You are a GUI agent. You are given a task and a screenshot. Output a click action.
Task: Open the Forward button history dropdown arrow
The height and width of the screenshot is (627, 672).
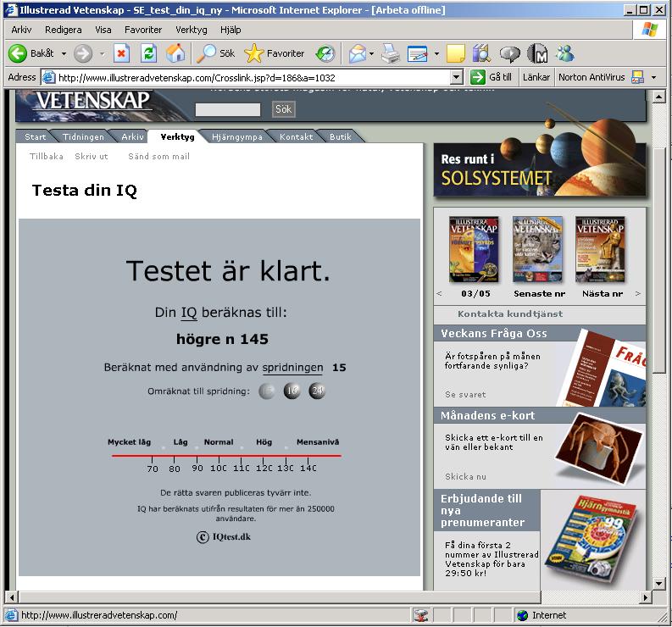(102, 54)
